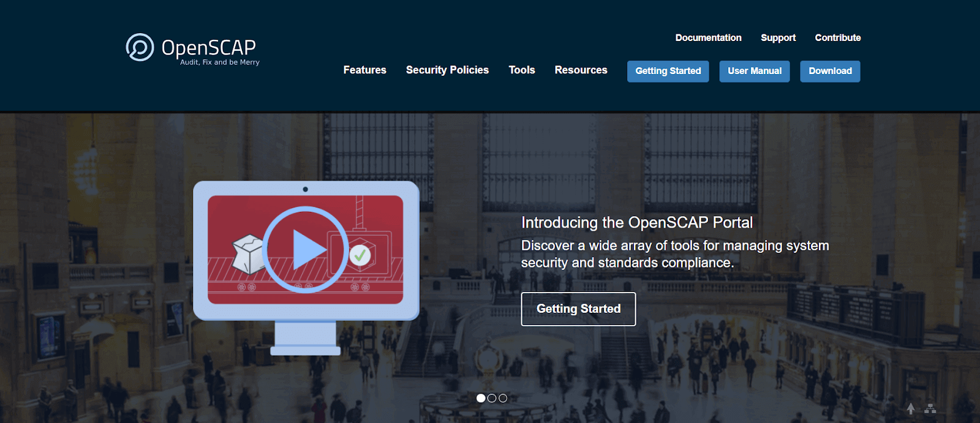This screenshot has width=980, height=423.
Task: Click the outlined Getting Started hero button
Action: (x=578, y=309)
